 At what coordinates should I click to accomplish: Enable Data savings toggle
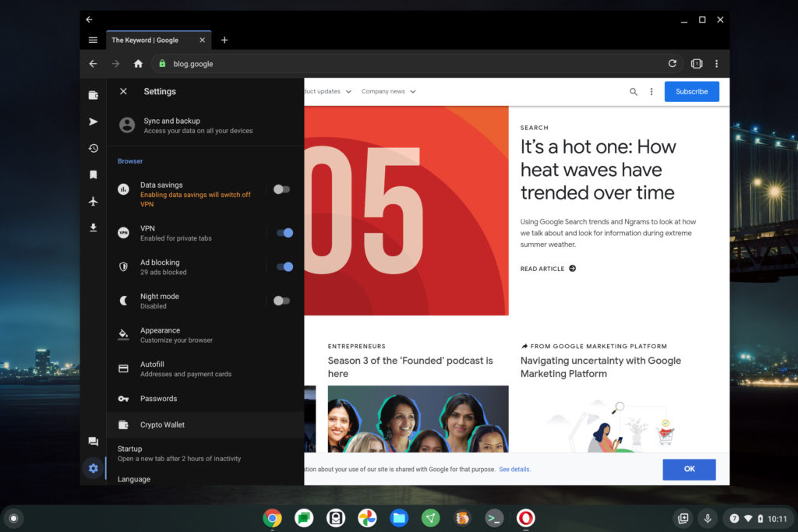point(281,189)
